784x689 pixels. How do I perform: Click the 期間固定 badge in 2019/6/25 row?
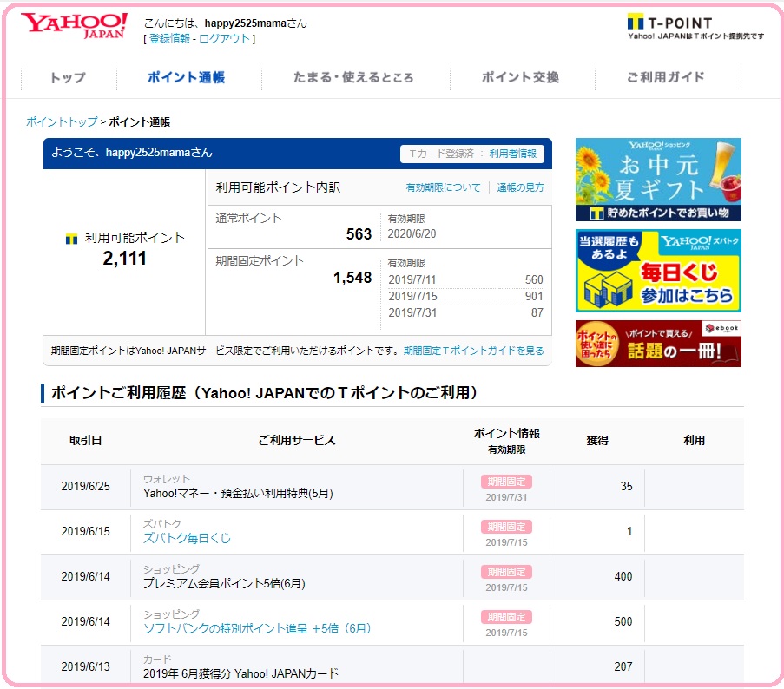point(506,482)
